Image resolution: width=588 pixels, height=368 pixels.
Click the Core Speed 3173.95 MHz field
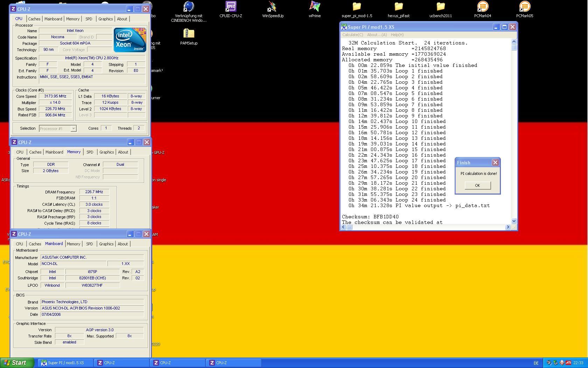(x=55, y=96)
